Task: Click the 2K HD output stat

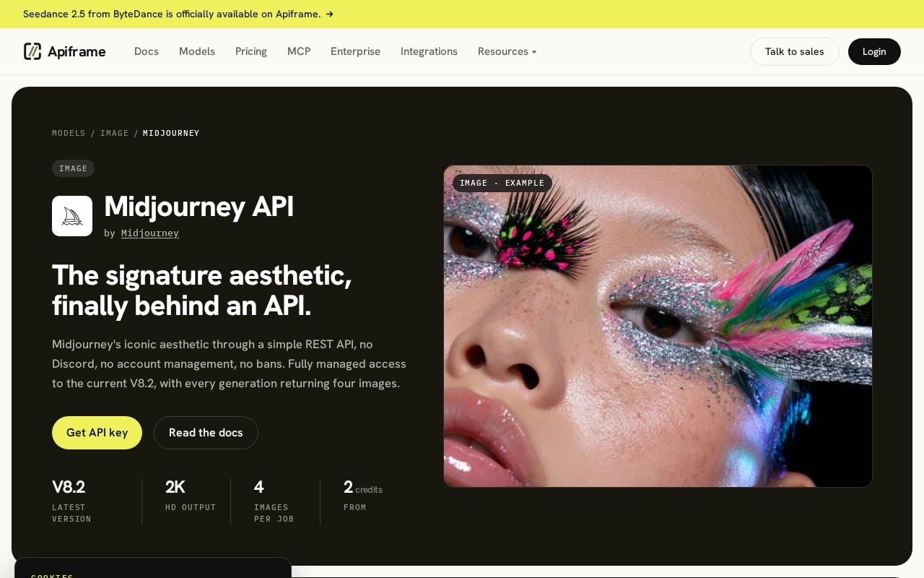Action: 191,495
